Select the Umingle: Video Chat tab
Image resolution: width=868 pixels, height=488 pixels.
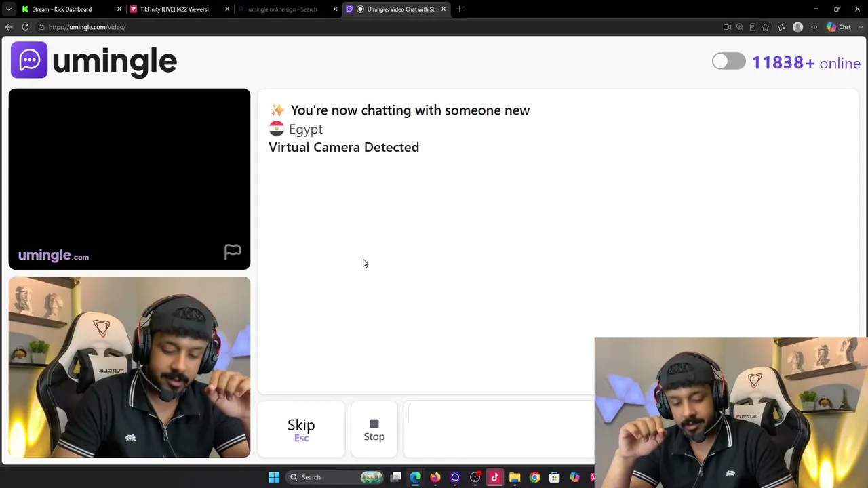point(395,9)
